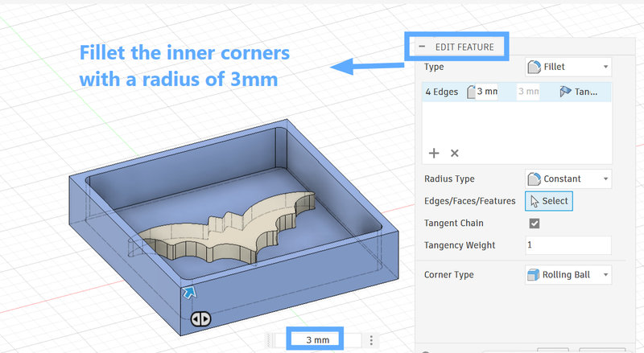Open the three-dot options menu beside 3 mm box
The height and width of the screenshot is (353, 644).
[371, 340]
